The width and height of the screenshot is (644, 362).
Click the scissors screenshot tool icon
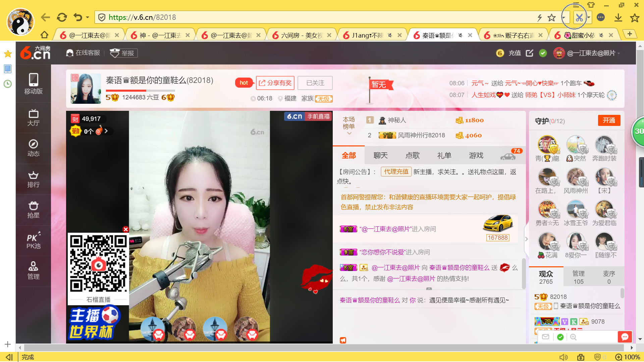pos(579,17)
